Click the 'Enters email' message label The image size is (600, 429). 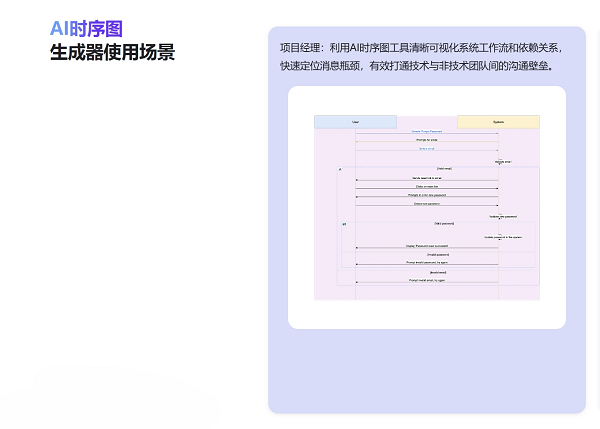point(427,149)
